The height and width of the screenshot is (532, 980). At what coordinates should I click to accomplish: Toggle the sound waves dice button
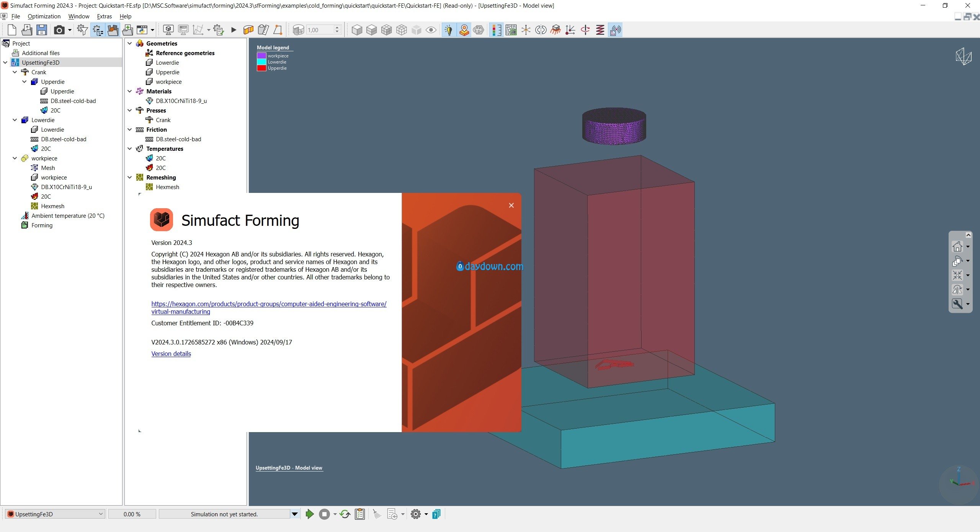616,30
